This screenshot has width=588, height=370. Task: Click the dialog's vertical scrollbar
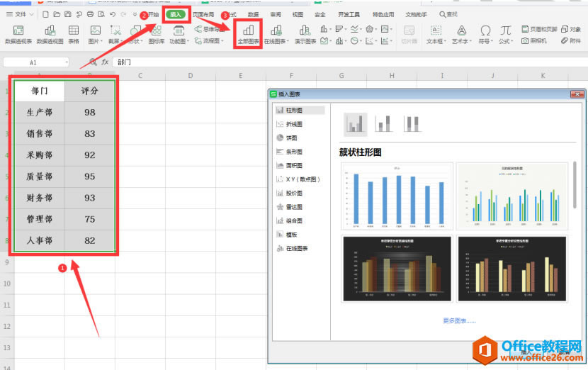point(575,184)
